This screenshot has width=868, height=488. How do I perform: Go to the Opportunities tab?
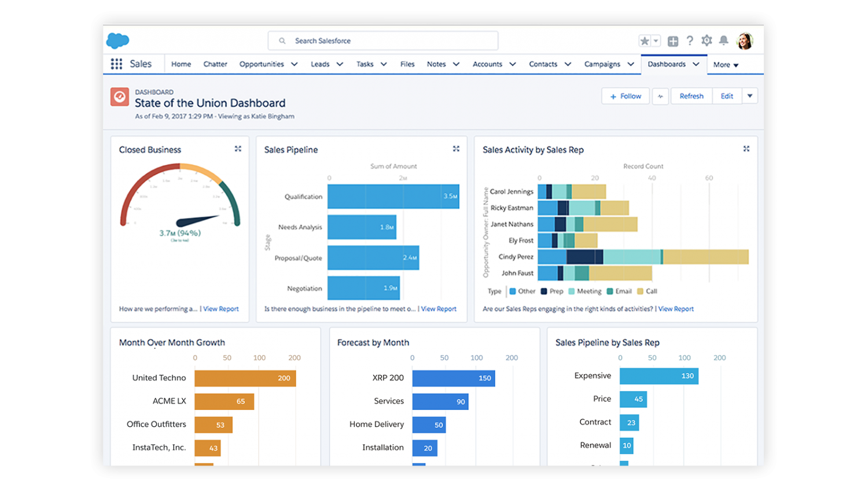(262, 64)
